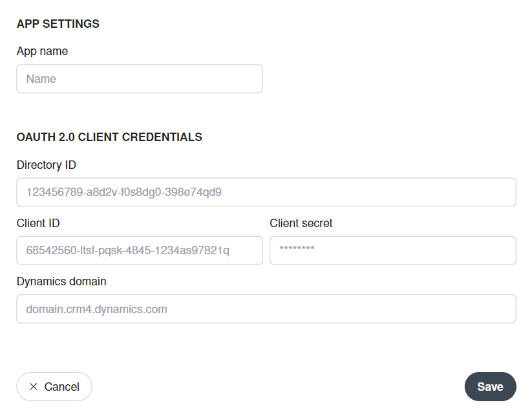Select the Client secret password field
This screenshot has width=532, height=416.
(x=393, y=250)
